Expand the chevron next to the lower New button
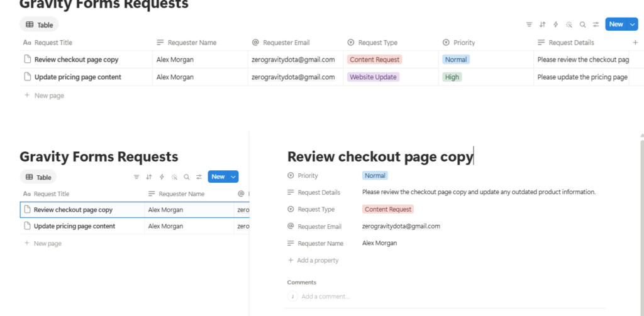 coord(233,177)
